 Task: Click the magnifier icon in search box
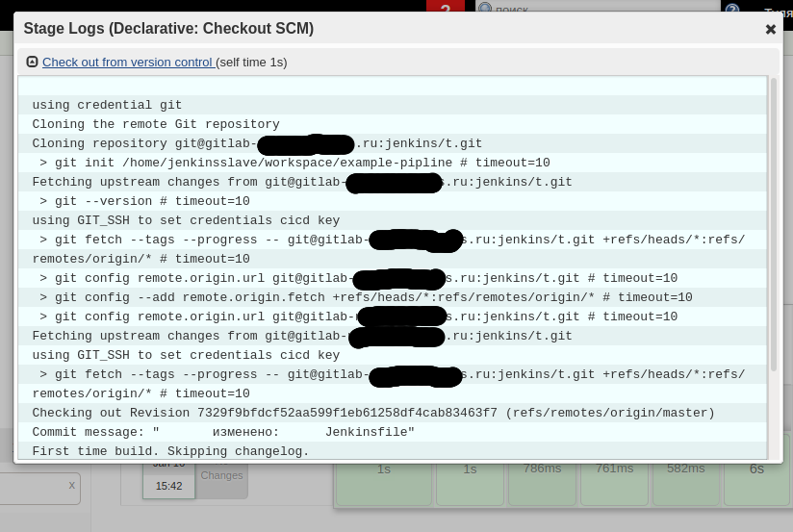click(x=485, y=9)
